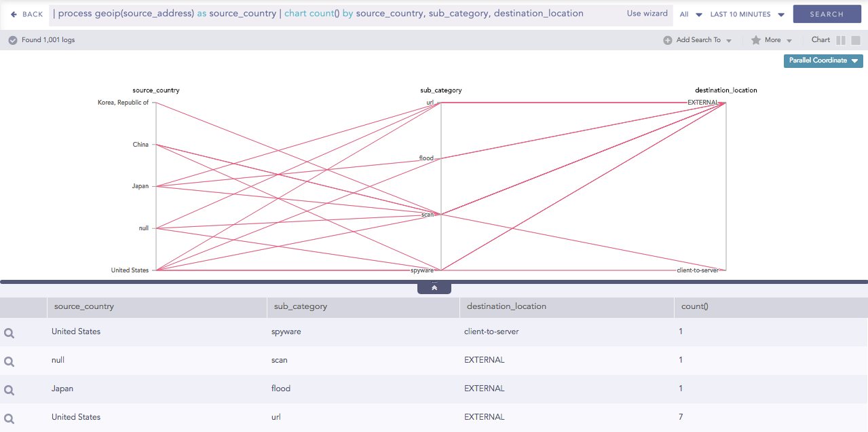Collapse the chart using the double-chevron handle

pos(434,288)
